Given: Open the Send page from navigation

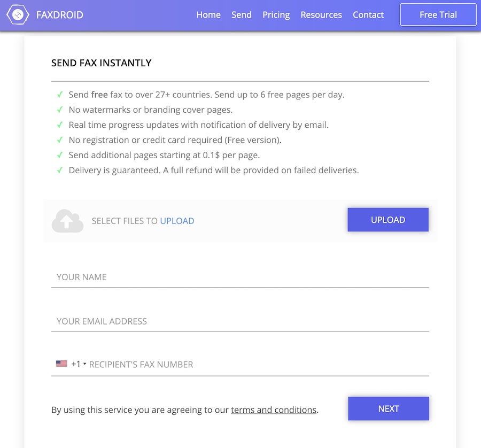Looking at the screenshot, I should [x=242, y=15].
